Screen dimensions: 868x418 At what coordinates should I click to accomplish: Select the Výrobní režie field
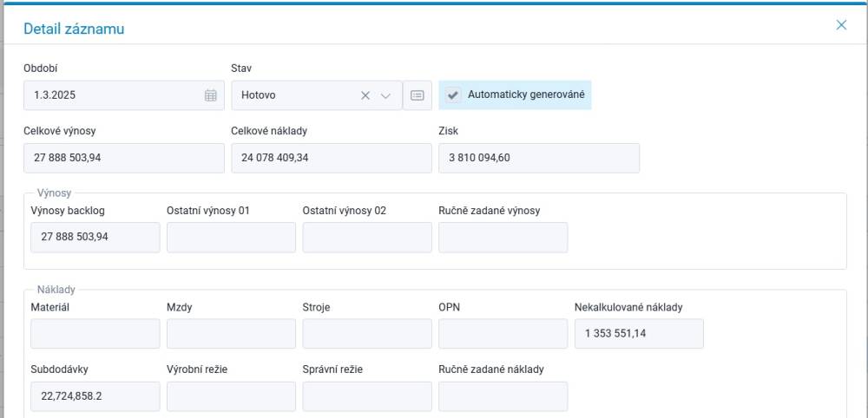(232, 396)
